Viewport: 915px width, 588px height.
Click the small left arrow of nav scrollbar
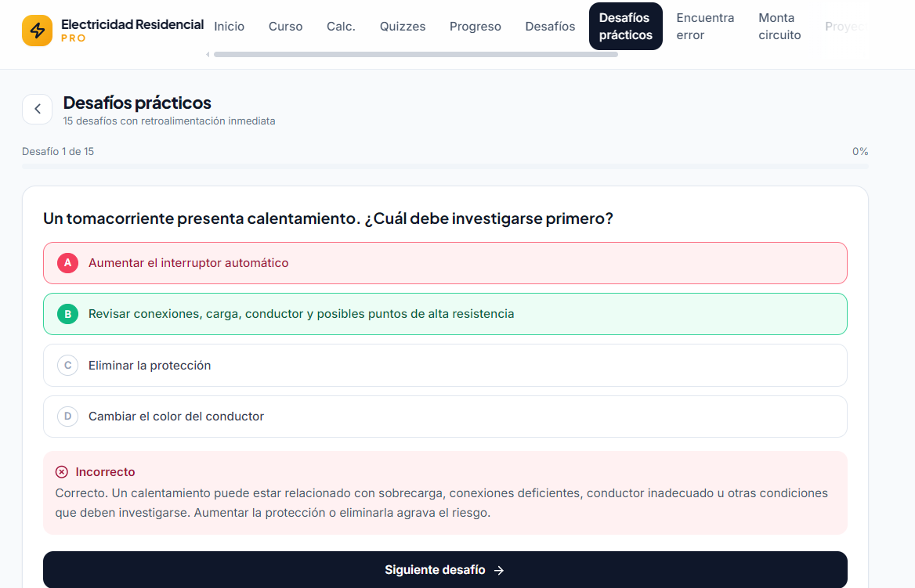(208, 54)
